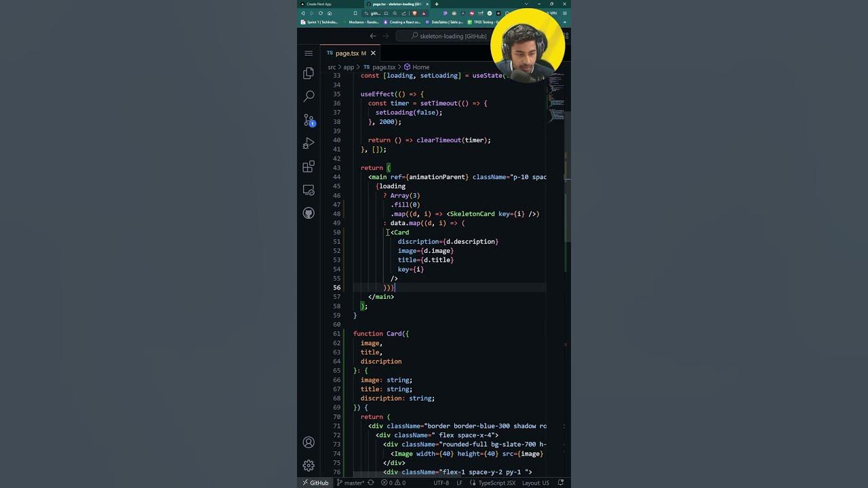Close the page.tsx editor tab
This screenshot has width=868, height=488.
(x=373, y=53)
